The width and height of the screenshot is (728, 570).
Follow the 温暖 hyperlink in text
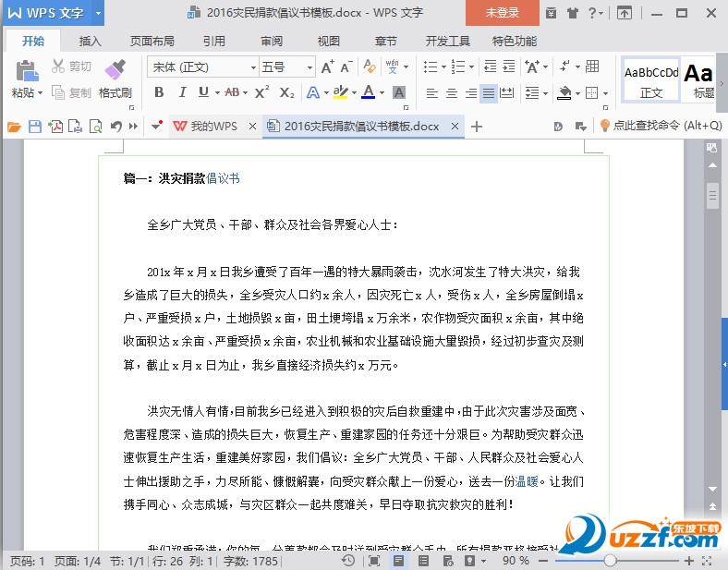pos(527,481)
